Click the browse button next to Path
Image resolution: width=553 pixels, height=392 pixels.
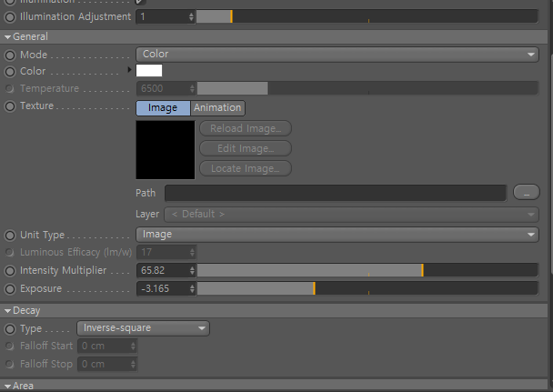(x=527, y=192)
